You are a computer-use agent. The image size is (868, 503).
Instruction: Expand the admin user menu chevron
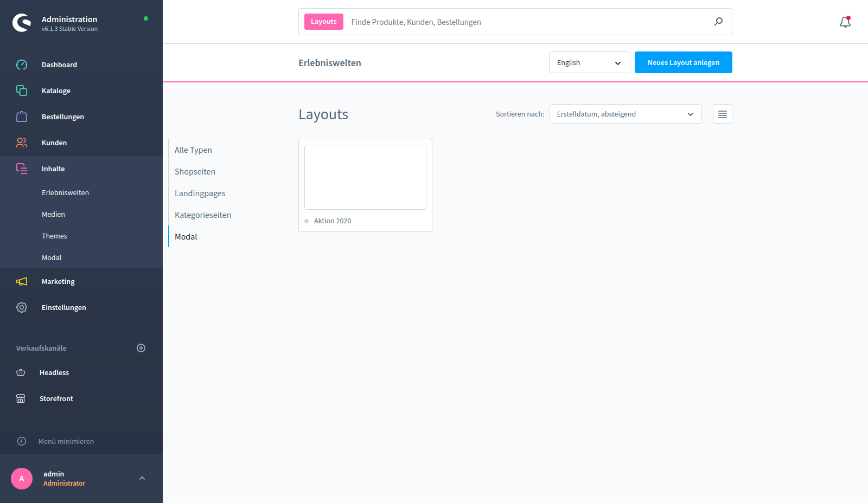coord(142,478)
